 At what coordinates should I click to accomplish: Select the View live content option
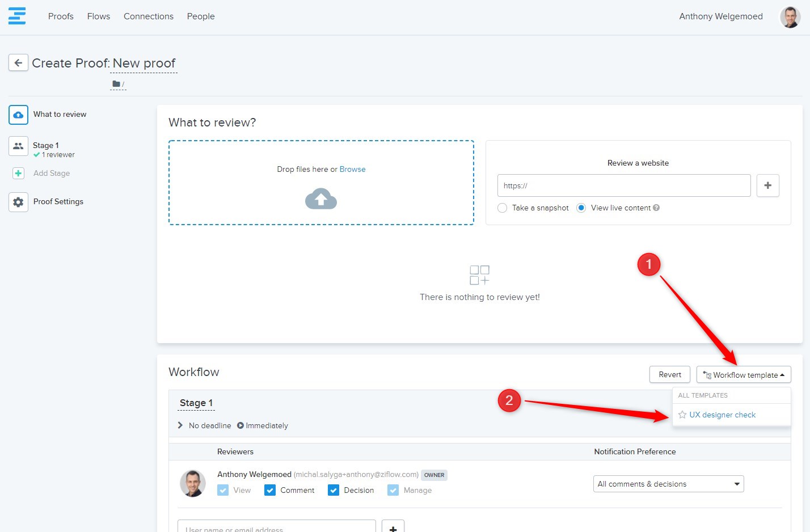581,208
